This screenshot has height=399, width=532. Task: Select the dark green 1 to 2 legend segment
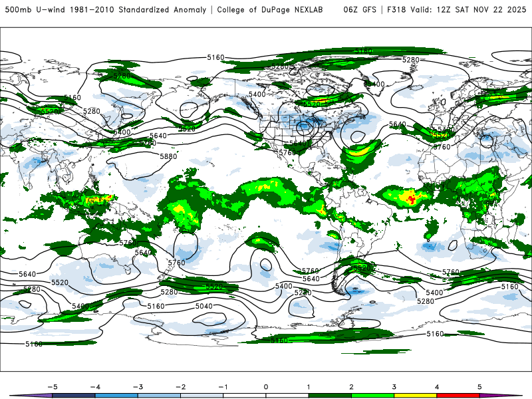[x=330, y=396]
